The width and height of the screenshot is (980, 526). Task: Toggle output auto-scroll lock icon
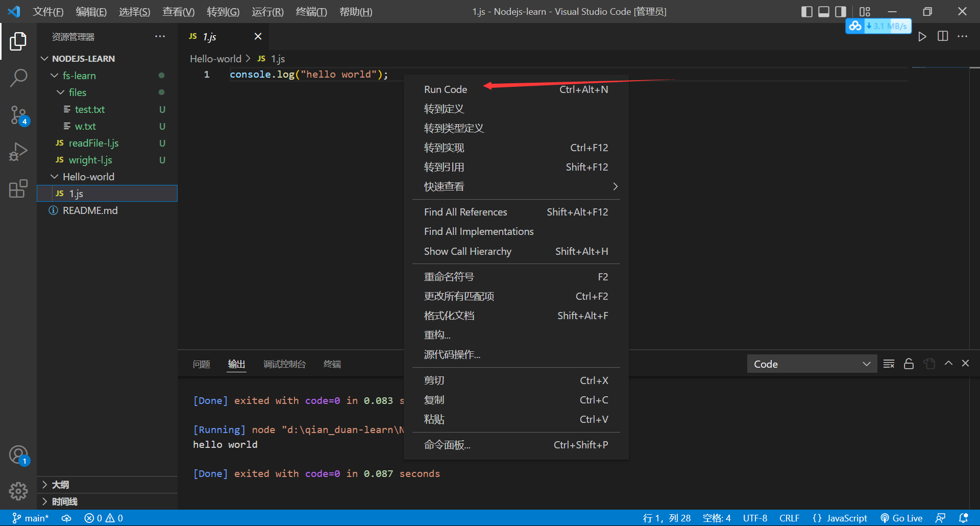(x=909, y=364)
